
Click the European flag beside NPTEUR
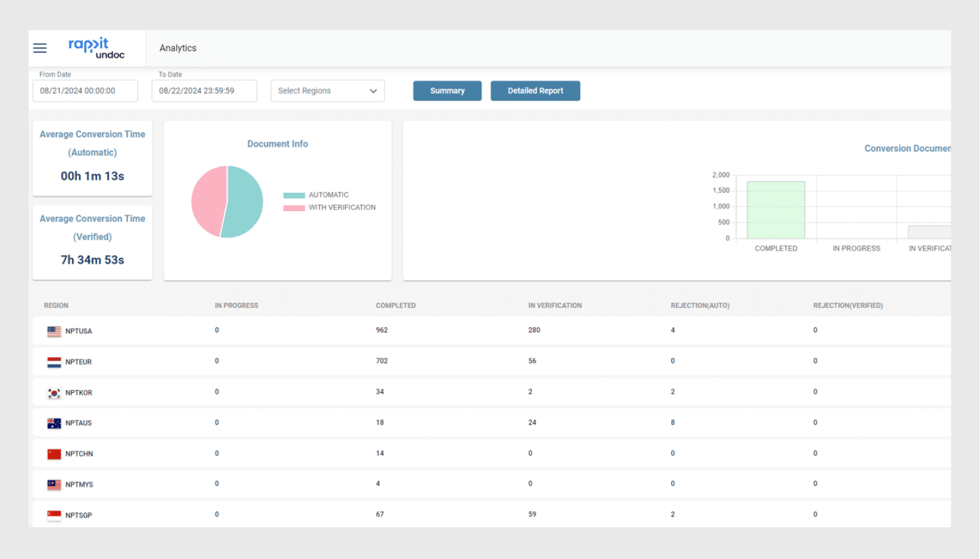(x=54, y=362)
